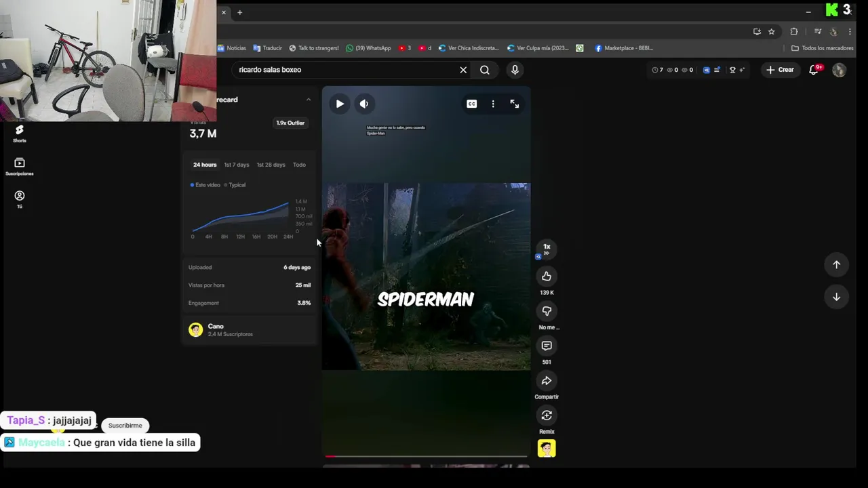Open the YouTube bookmark labeled 3
The image size is (868, 488).
[405, 48]
